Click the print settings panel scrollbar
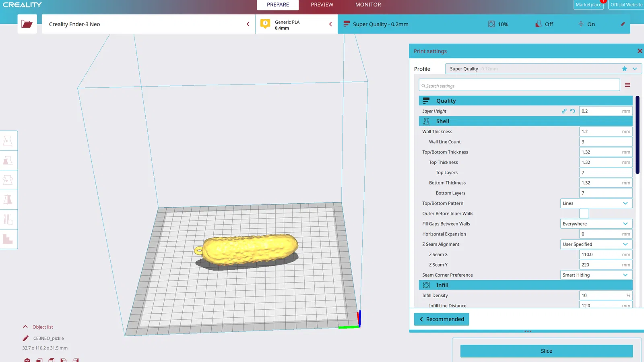Screen dimensions: 644x362 click(638, 135)
